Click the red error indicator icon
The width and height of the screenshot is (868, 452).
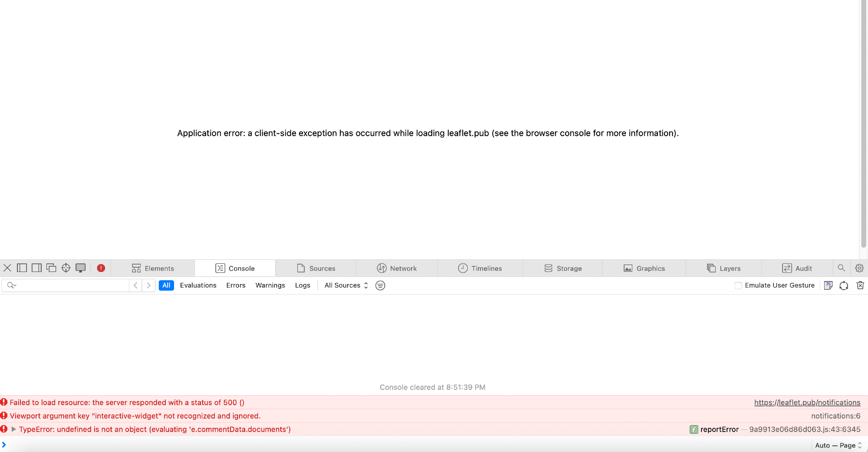click(101, 268)
